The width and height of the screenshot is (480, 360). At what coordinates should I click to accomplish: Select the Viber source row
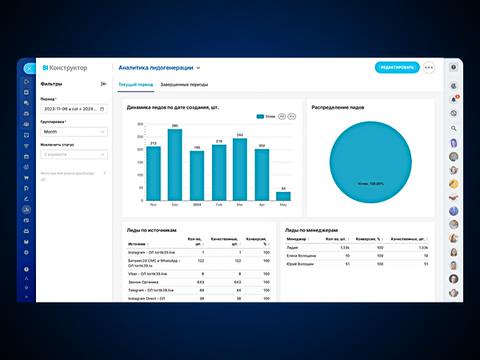pos(199,274)
